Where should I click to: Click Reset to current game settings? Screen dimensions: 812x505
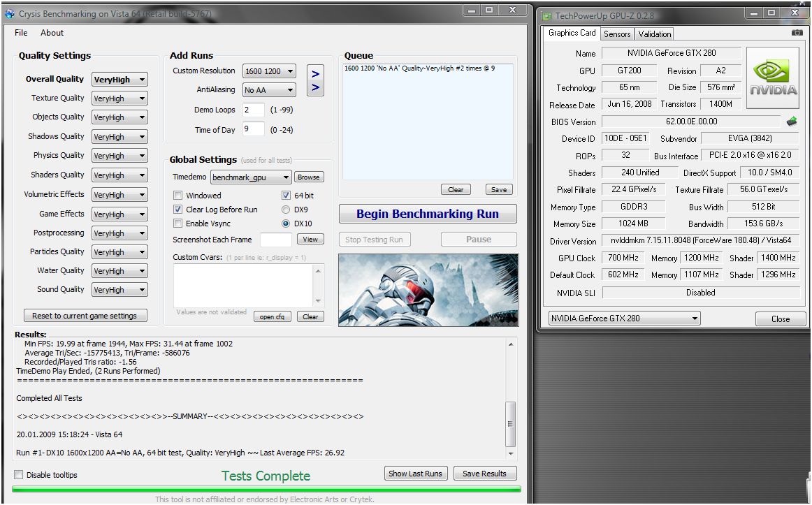(x=85, y=316)
